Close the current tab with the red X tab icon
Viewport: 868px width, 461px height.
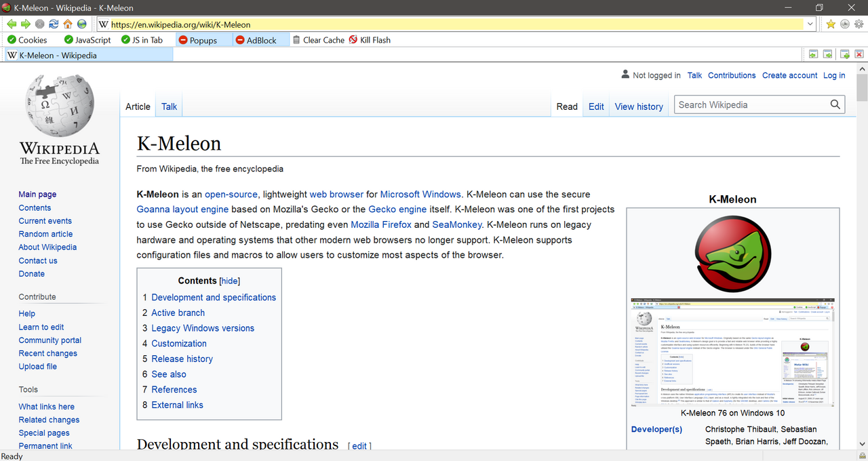tap(859, 54)
